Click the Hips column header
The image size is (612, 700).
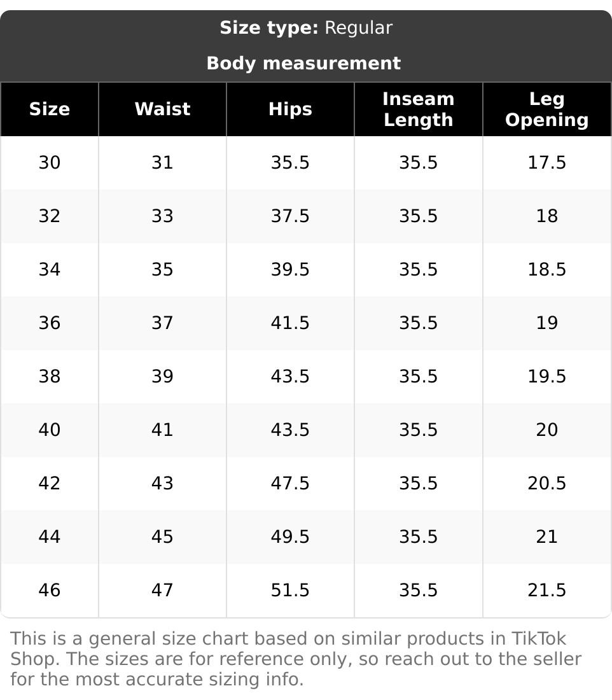(290, 109)
